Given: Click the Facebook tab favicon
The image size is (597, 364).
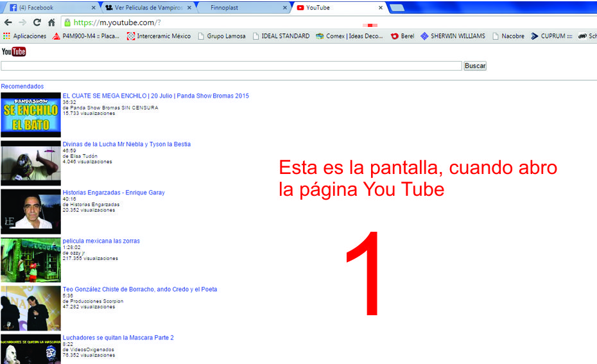Looking at the screenshot, I should pyautogui.click(x=13, y=8).
